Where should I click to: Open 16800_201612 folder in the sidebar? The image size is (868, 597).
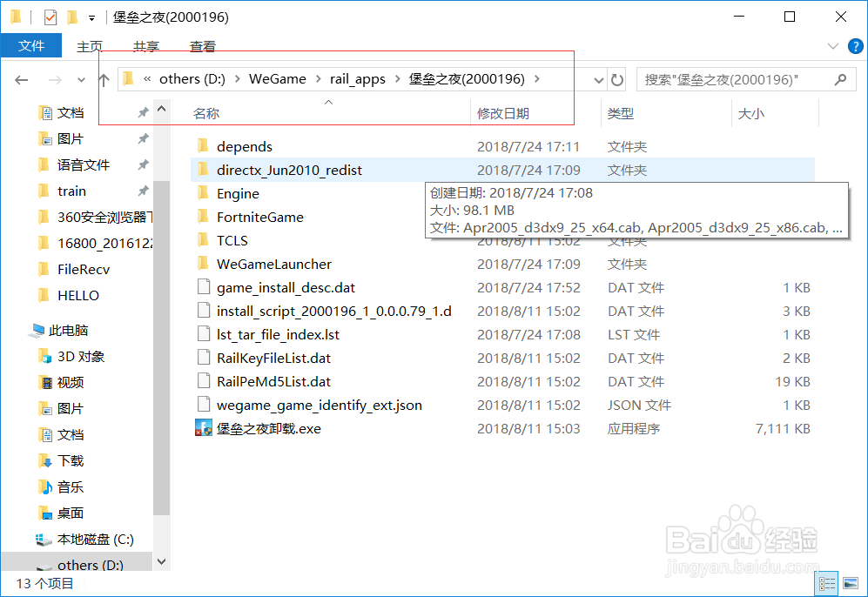104,243
